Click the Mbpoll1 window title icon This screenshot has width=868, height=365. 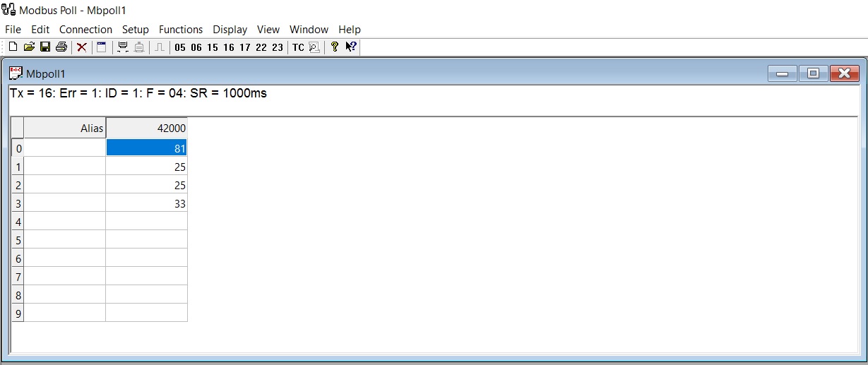click(x=16, y=73)
